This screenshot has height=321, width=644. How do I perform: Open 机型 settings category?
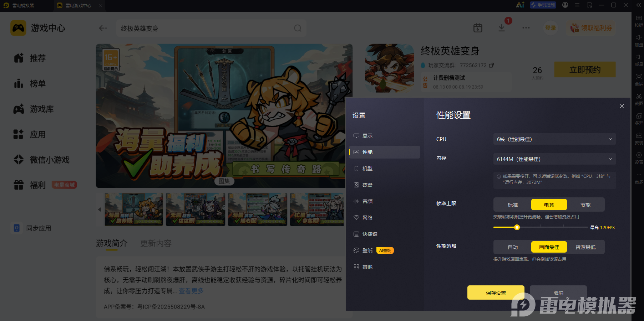(x=385, y=169)
